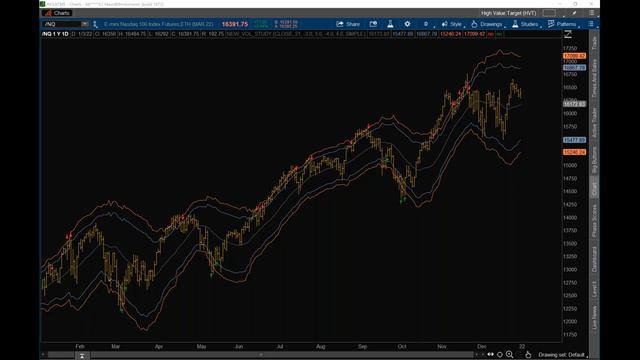Image resolution: width=640 pixels, height=360 pixels.
Task: Click the scrollbar collapse handle under Feb
Action: coord(82,356)
